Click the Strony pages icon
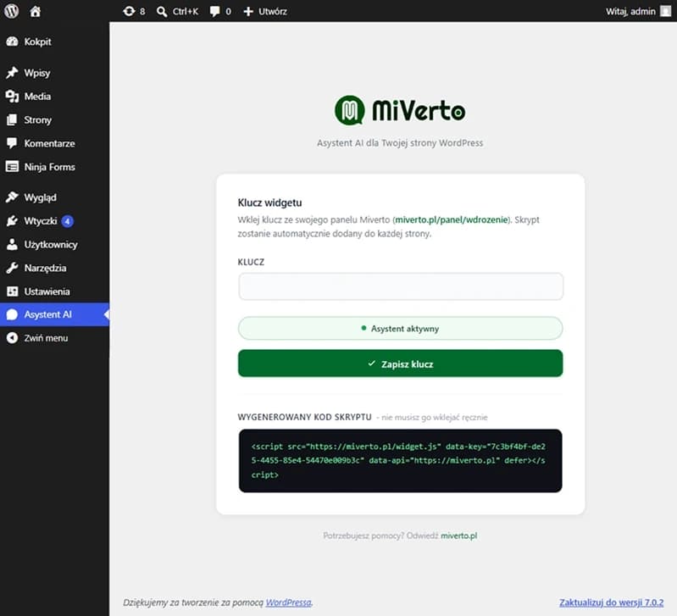The height and width of the screenshot is (616, 677). [x=12, y=119]
